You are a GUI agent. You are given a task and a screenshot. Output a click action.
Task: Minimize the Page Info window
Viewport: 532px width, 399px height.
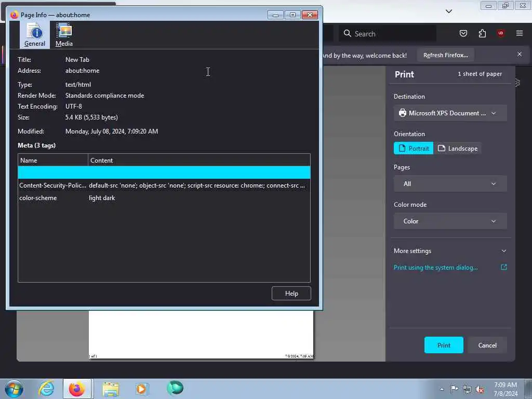click(x=275, y=15)
